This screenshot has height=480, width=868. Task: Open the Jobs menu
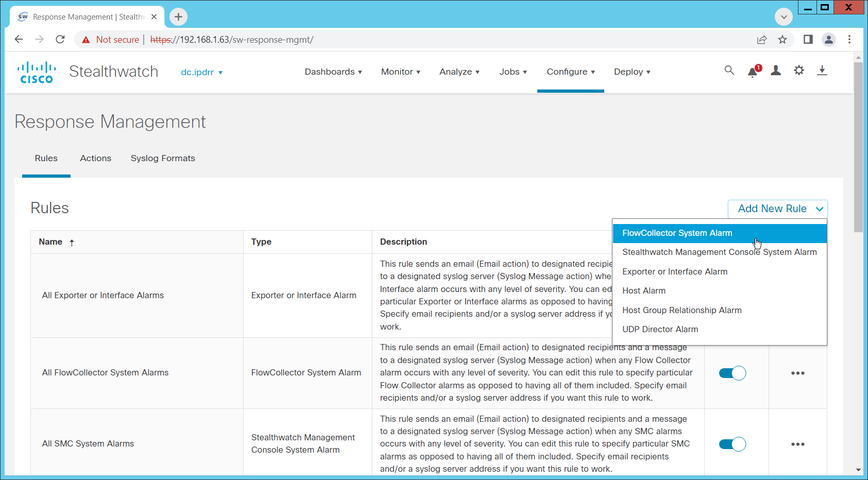point(513,72)
